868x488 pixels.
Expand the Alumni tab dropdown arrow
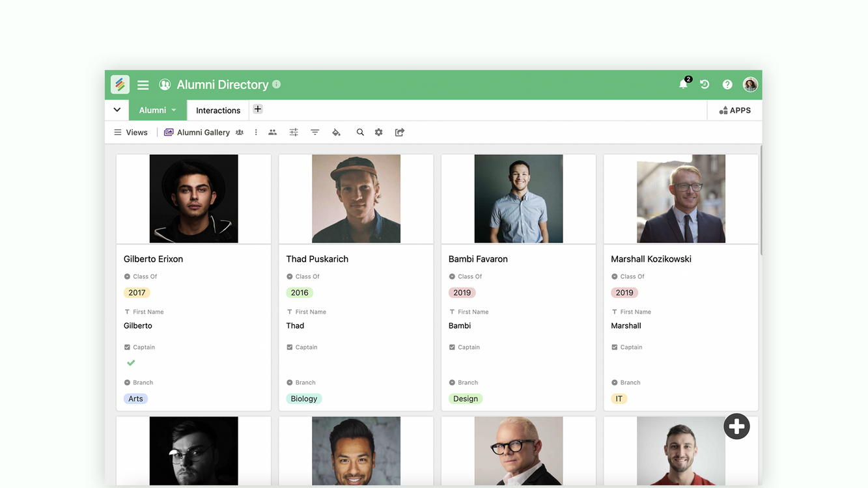[x=174, y=111]
